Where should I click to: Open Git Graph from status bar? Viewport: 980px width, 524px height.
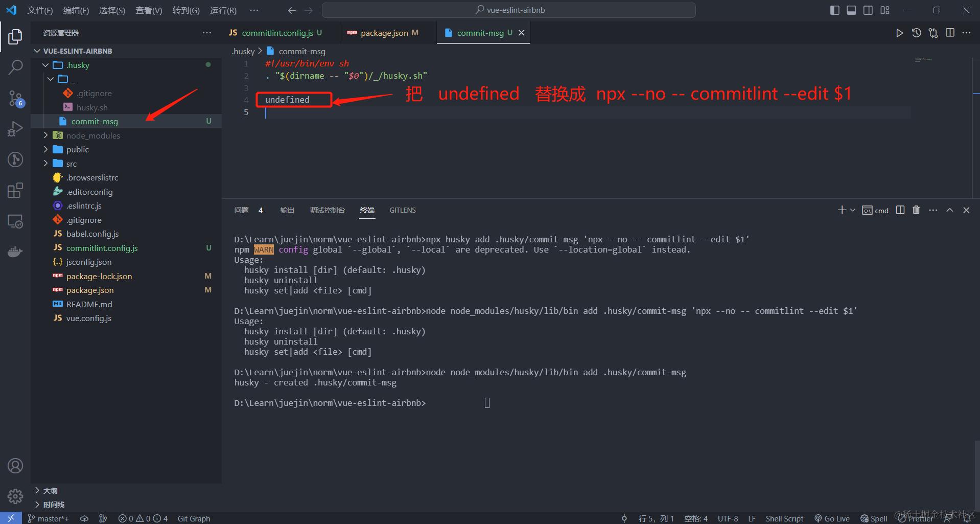pos(194,518)
